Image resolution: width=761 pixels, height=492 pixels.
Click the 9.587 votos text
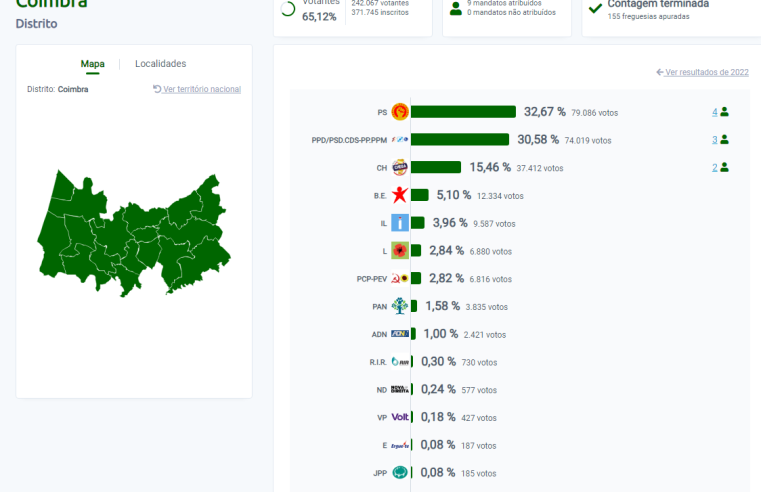click(494, 224)
